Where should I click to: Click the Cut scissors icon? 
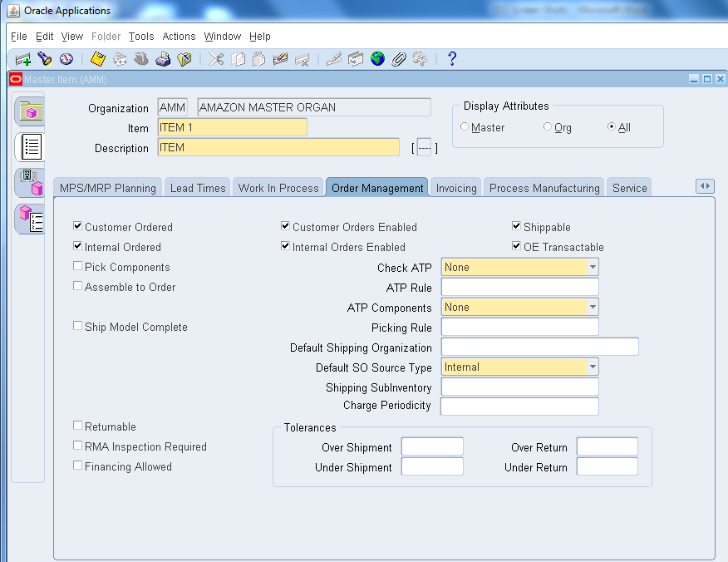(x=216, y=59)
